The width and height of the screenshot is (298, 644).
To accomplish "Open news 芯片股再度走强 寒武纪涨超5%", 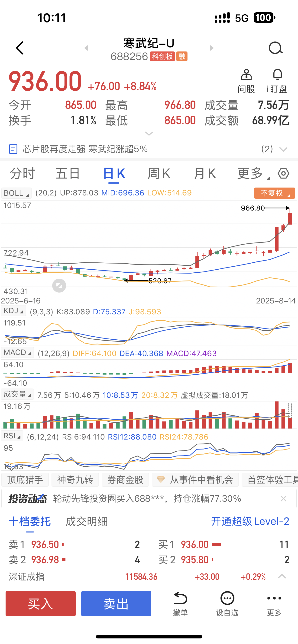I will pos(85,149).
